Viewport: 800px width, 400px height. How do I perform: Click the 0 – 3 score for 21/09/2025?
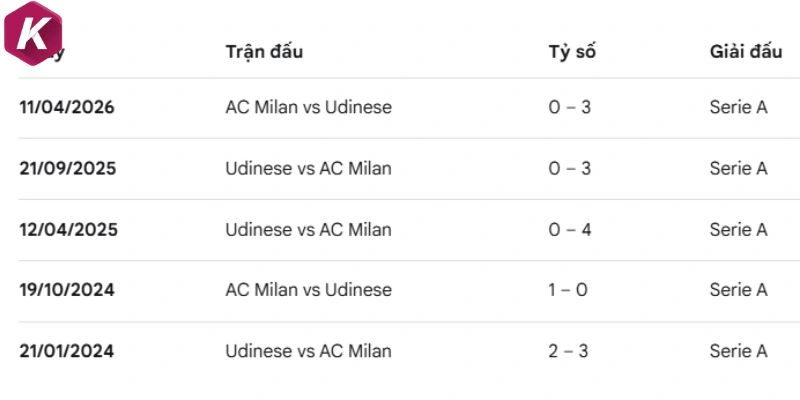click(570, 168)
